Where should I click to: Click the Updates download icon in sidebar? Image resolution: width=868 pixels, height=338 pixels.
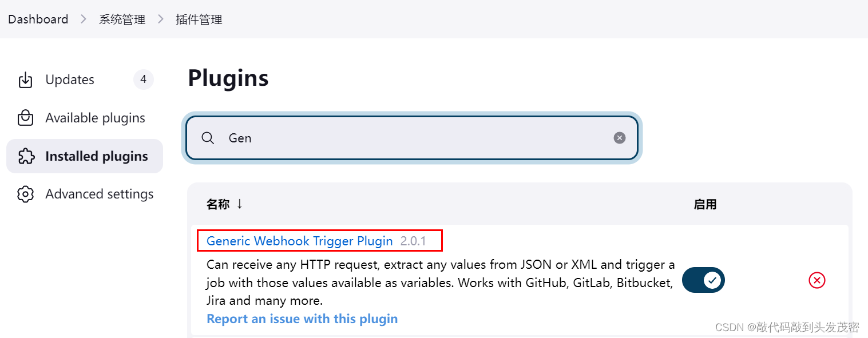coord(25,80)
